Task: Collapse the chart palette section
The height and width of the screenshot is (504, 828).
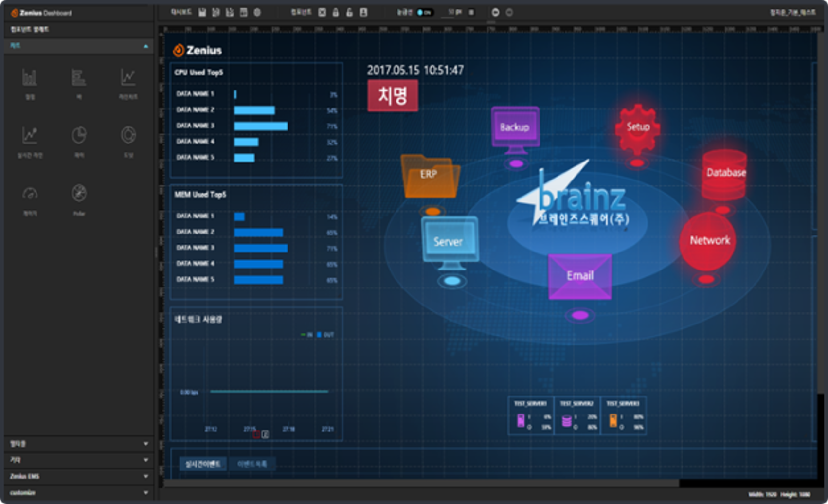Action: tap(146, 46)
